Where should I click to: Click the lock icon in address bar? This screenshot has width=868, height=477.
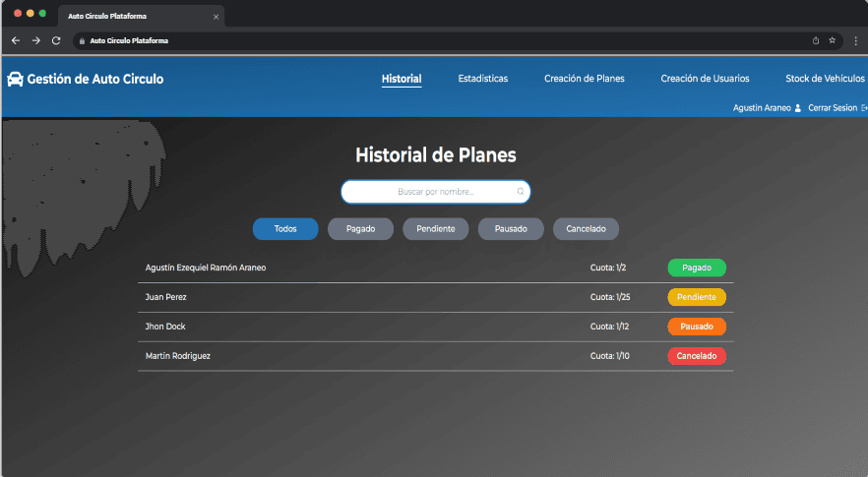82,41
